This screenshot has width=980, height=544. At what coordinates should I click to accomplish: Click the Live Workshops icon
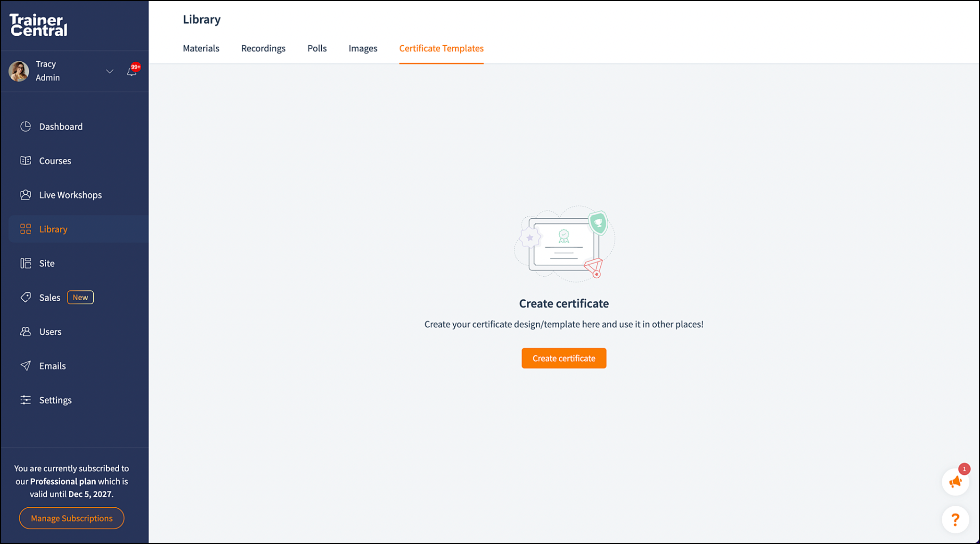click(x=25, y=195)
